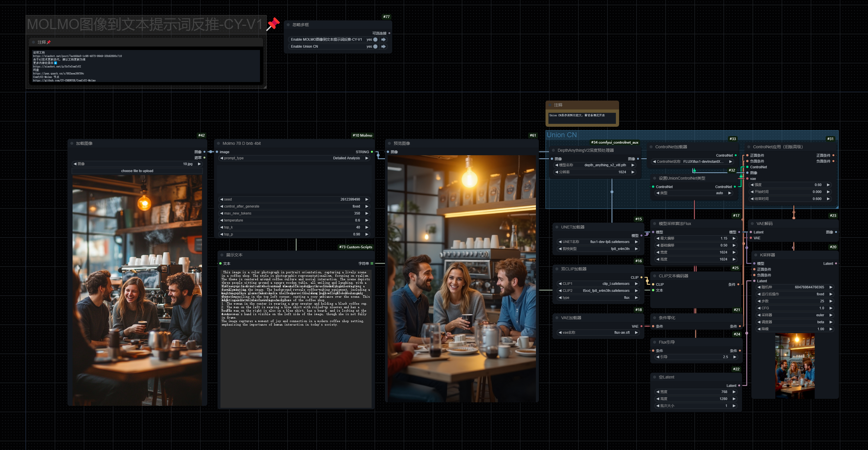Collapse the ControlNet加载器 node title dot
The height and width of the screenshot is (450, 868).
click(651, 147)
